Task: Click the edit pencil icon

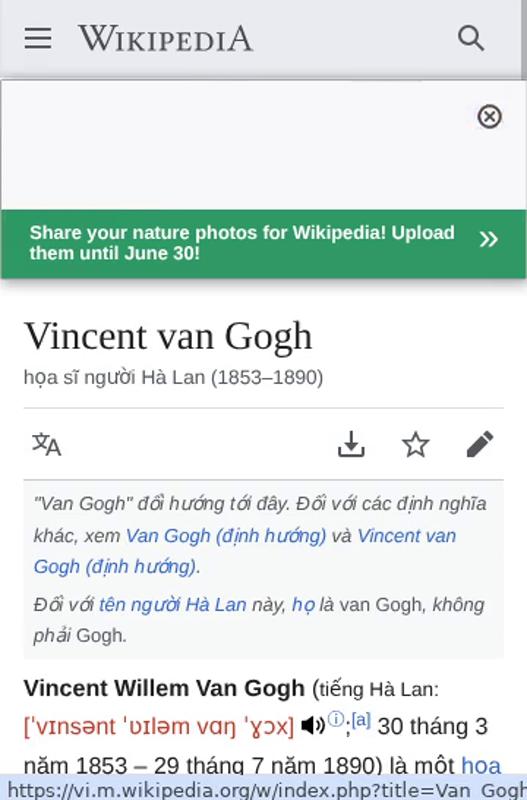Action: click(480, 444)
